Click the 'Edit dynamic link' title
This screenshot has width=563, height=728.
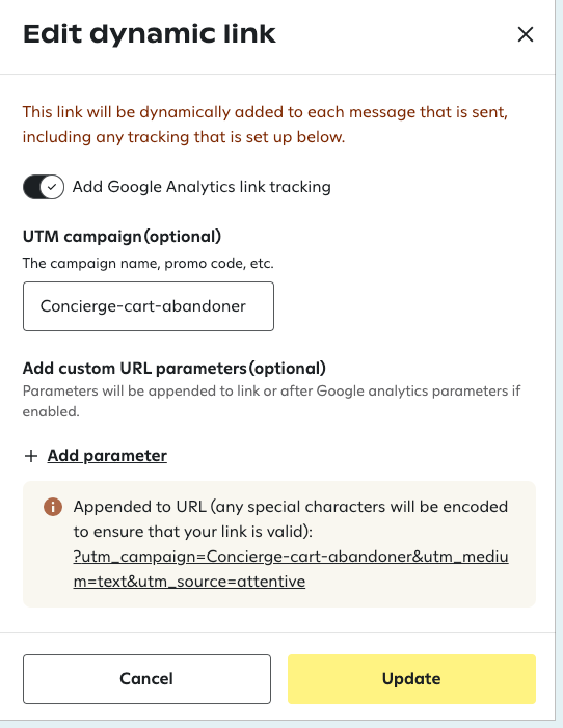tap(150, 34)
